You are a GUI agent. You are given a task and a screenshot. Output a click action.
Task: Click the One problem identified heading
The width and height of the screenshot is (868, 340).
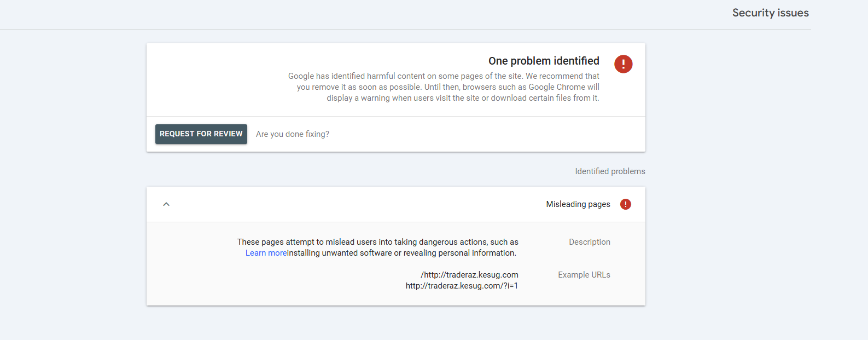pos(543,61)
